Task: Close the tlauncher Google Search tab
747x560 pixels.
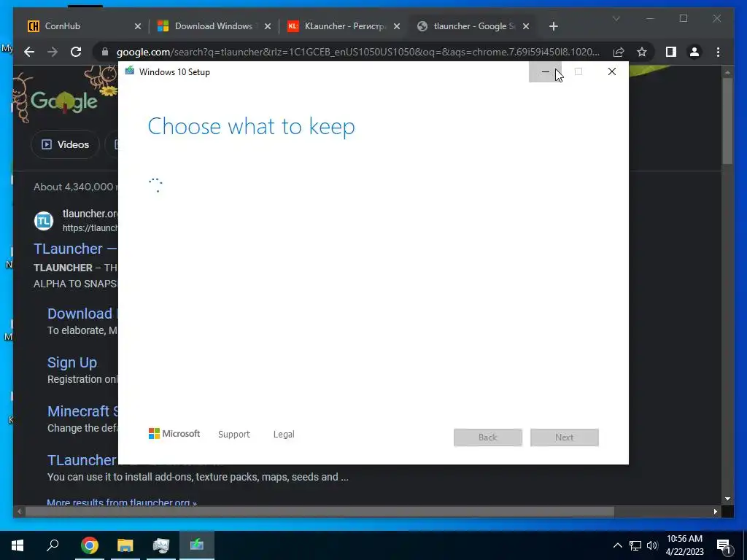Action: 526,26
